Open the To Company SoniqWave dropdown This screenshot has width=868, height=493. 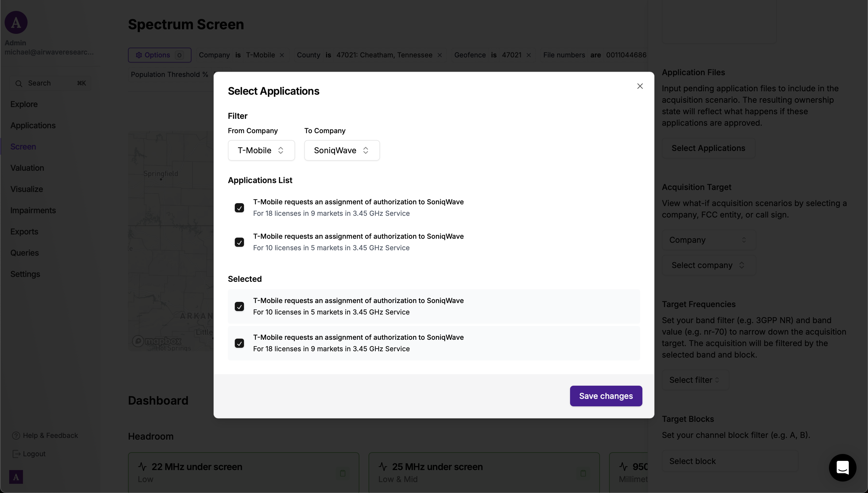click(341, 150)
